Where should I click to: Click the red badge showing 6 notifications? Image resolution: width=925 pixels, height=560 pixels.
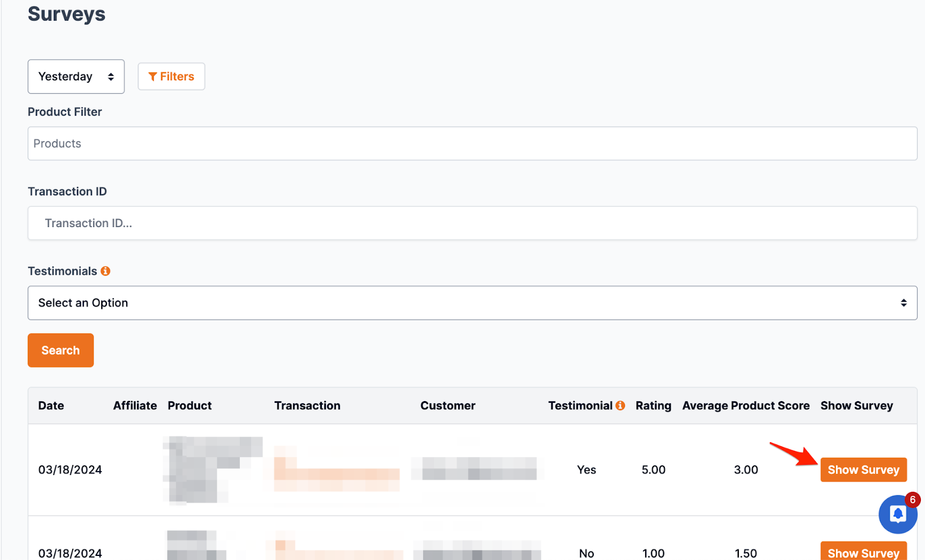912,500
